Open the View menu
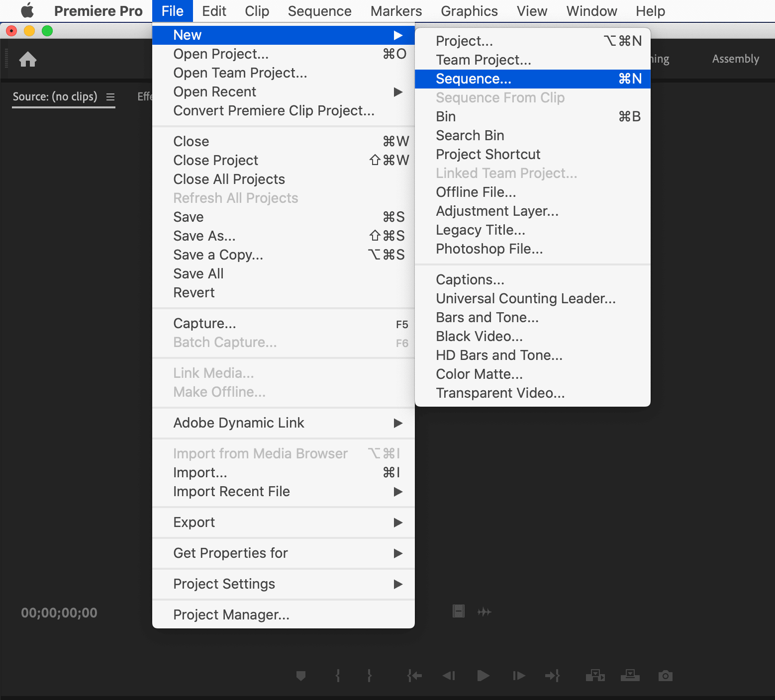Viewport: 775px width, 700px height. click(532, 11)
